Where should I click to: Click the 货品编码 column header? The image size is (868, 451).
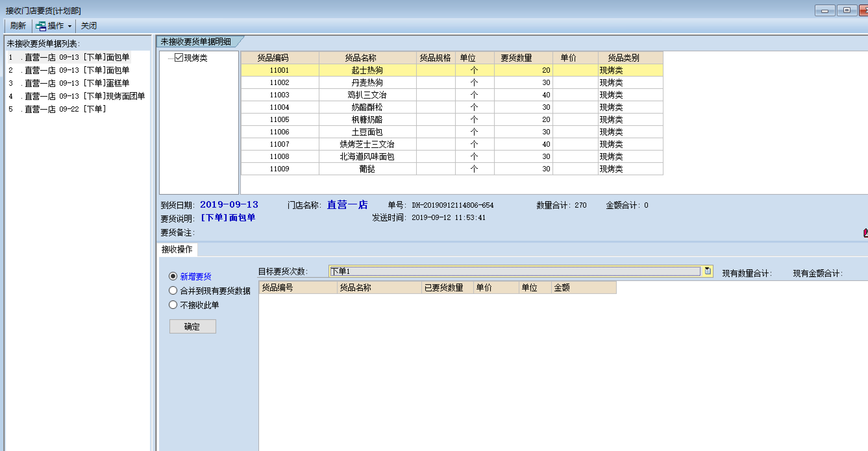coord(280,58)
